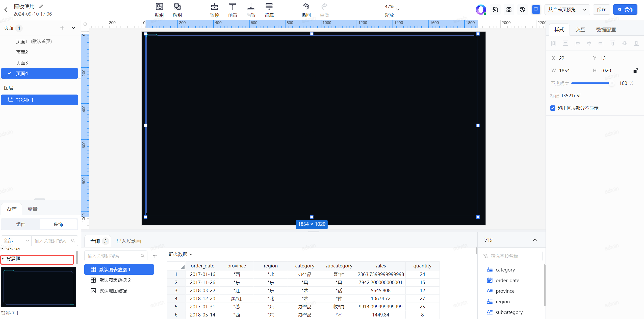Open preview options dropdown arrow
Screen dimensions: 644x319
coord(584,10)
